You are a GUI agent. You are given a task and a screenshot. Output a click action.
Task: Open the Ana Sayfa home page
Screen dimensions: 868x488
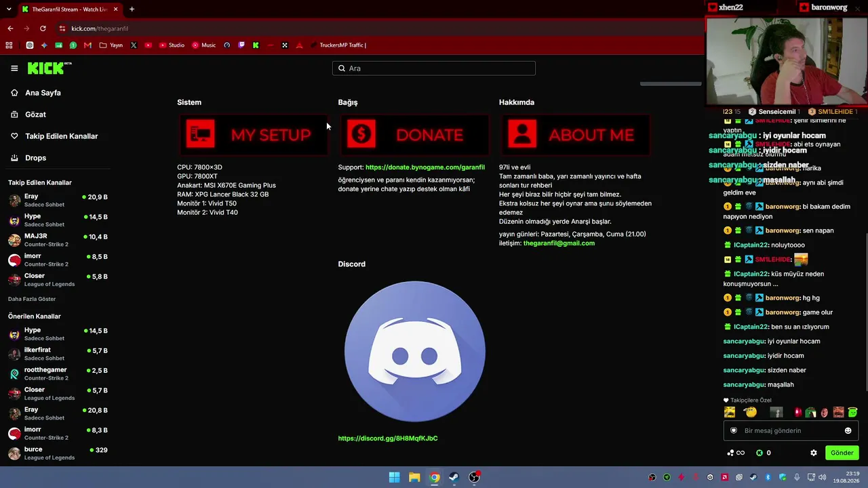tap(43, 93)
